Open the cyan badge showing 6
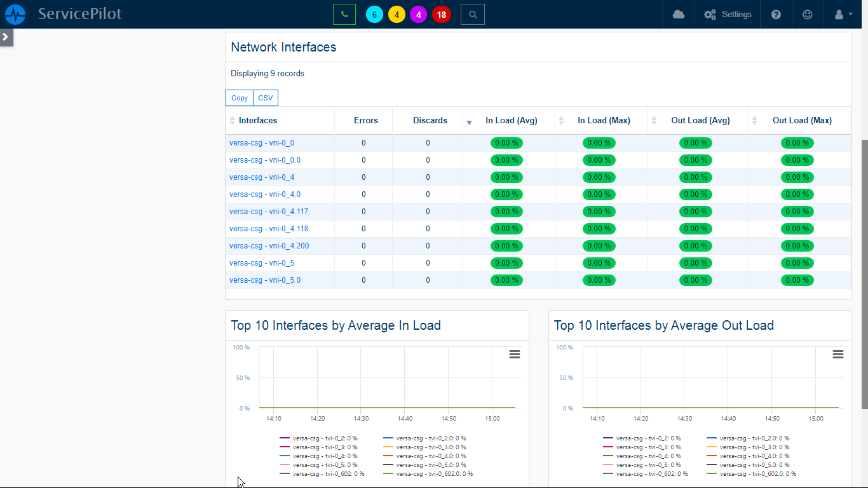The image size is (868, 488). point(375,15)
